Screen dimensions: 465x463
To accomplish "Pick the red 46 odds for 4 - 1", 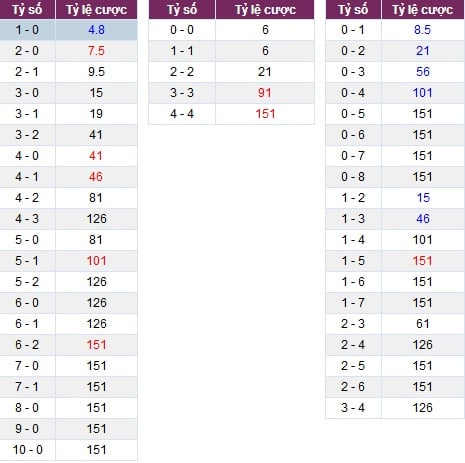I will tap(96, 177).
